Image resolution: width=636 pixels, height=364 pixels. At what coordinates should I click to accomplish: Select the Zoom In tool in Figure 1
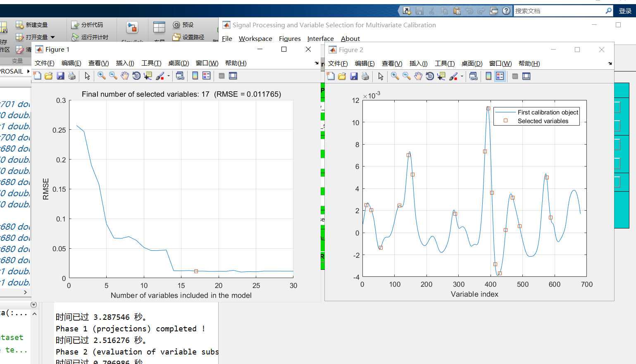click(x=101, y=76)
